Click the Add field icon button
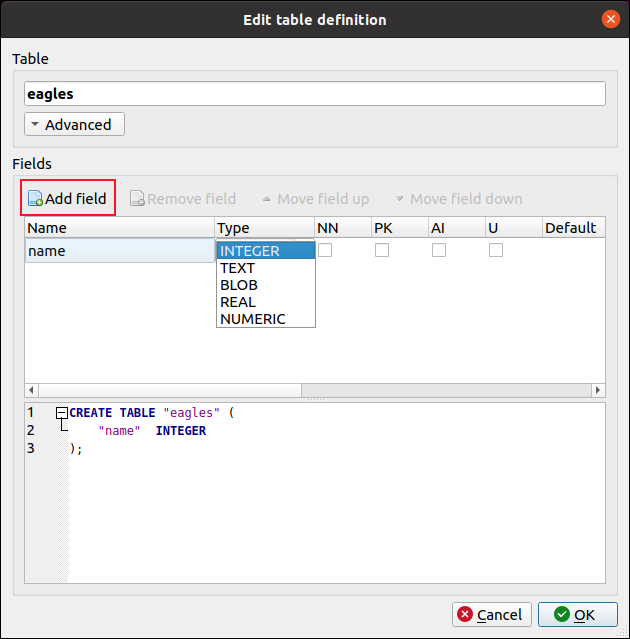This screenshot has width=630, height=639. 67,198
